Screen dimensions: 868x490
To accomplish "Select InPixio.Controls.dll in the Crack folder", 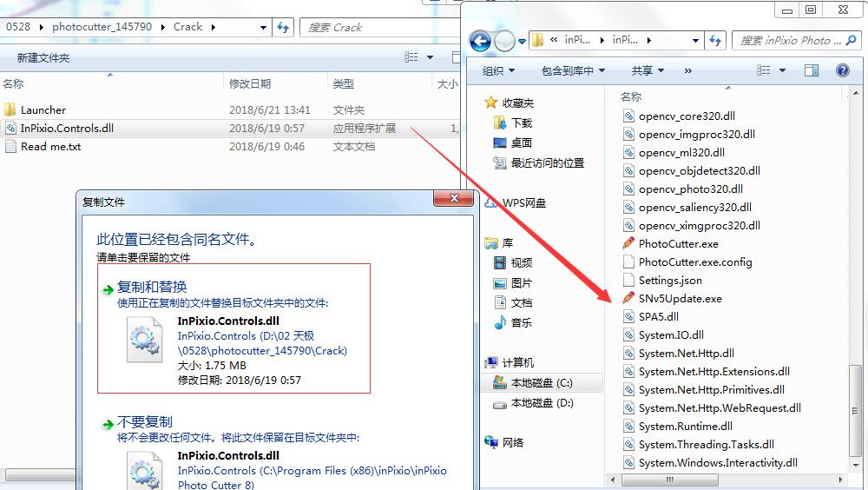I will point(67,128).
